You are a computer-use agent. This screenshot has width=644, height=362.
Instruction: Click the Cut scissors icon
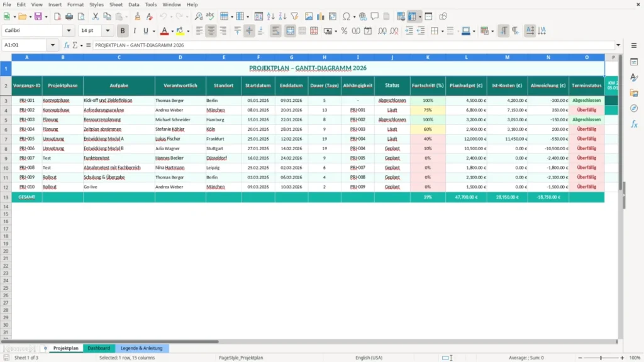(96, 16)
